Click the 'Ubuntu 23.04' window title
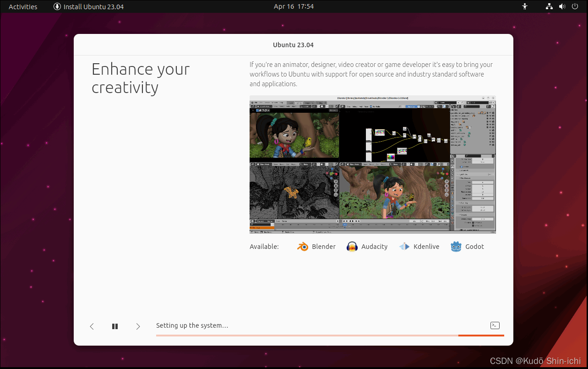This screenshot has height=369, width=588. pos(293,45)
